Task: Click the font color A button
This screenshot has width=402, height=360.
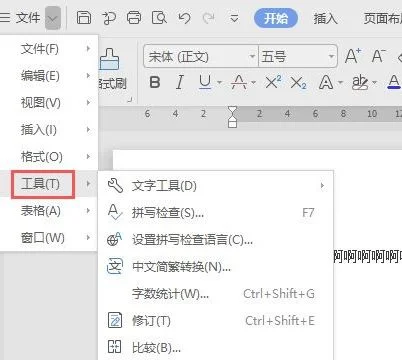Action: click(x=394, y=82)
